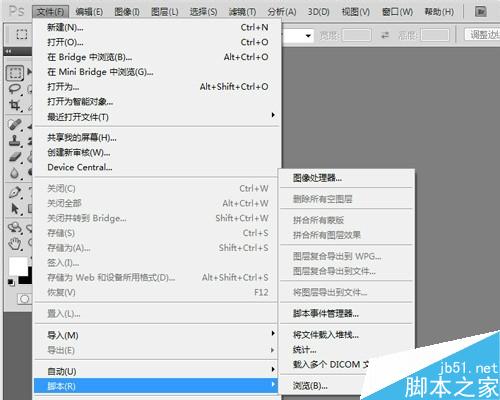
Task: Choose 图像处理器... in scripts submenu
Action: [347, 178]
